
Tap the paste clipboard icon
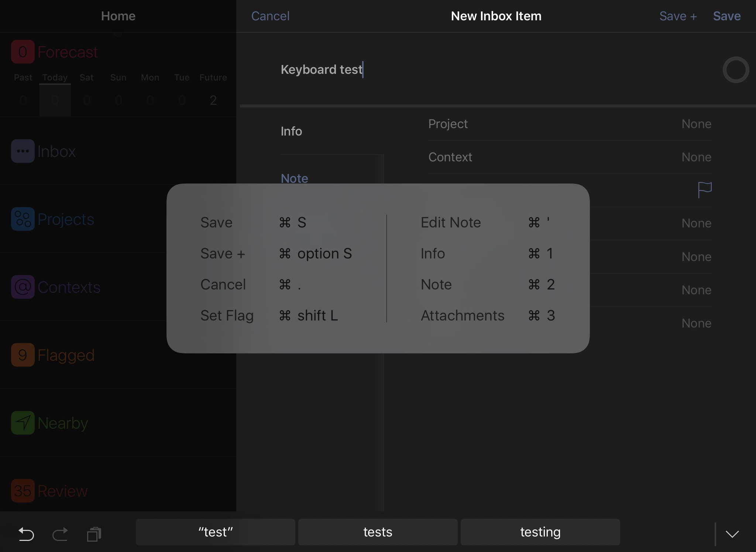pyautogui.click(x=94, y=534)
